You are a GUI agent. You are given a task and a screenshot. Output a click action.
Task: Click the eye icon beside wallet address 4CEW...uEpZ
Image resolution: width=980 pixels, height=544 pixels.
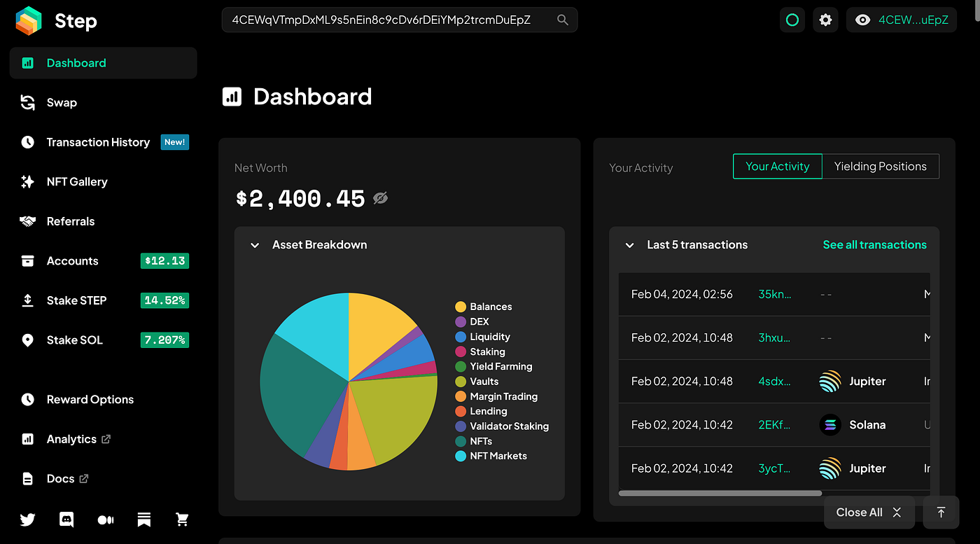pos(863,20)
